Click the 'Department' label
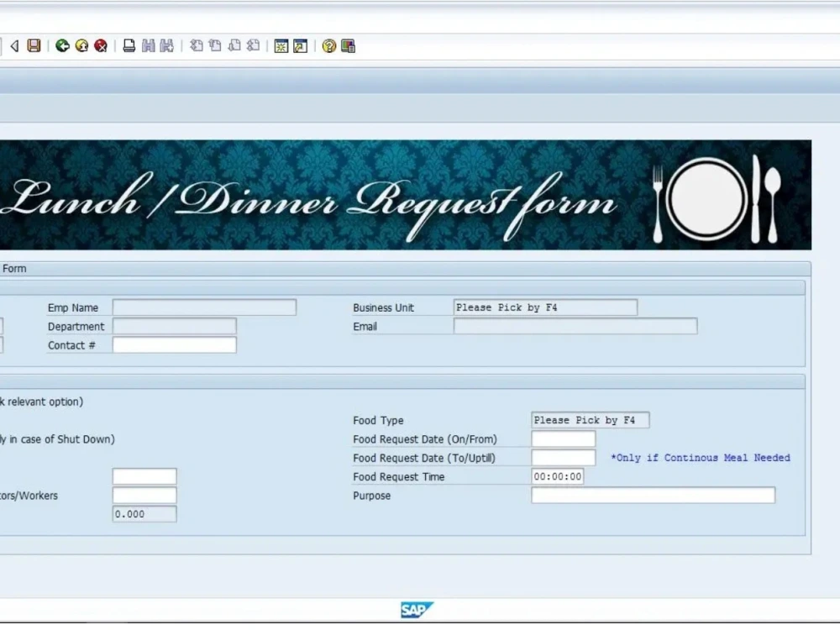The height and width of the screenshot is (630, 840). click(x=76, y=327)
